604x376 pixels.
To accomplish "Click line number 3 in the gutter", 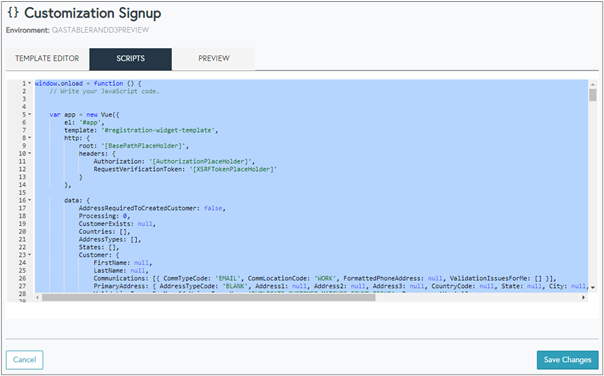I will point(24,99).
